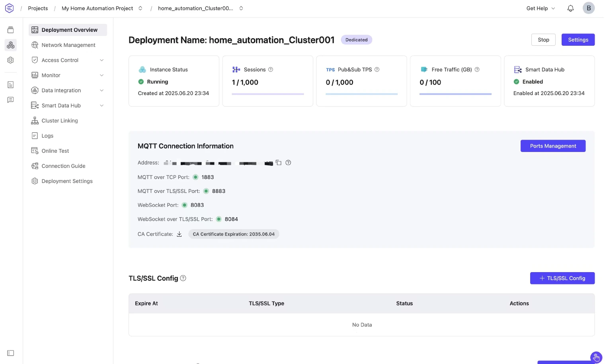Image resolution: width=605 pixels, height=364 pixels.
Task: Download the CA Certificate file
Action: 179,234
